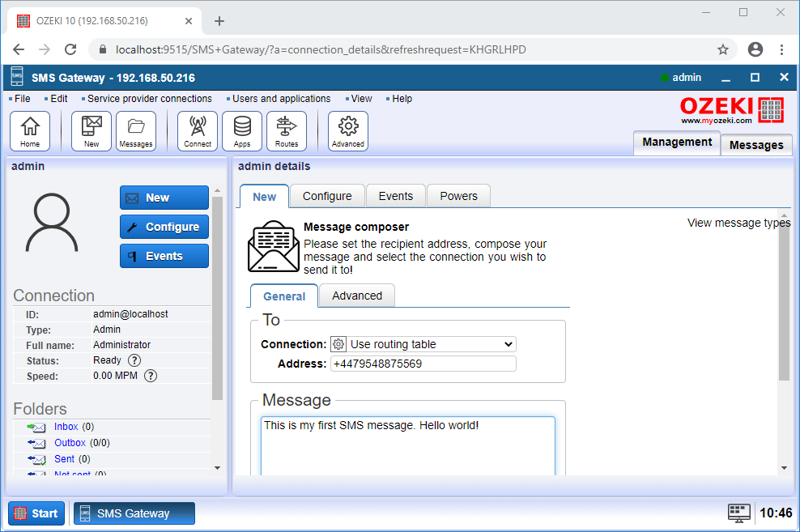Image resolution: width=800 pixels, height=532 pixels.
Task: Select the General composer tab
Action: click(284, 296)
